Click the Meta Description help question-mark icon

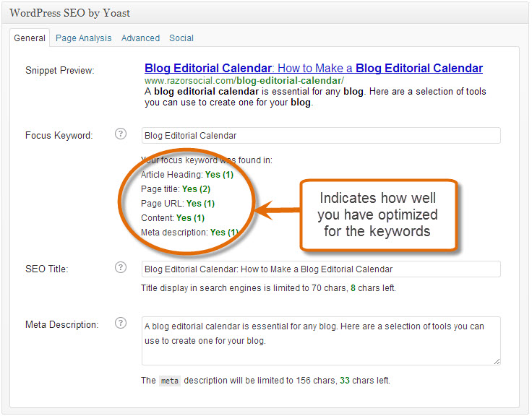[121, 324]
